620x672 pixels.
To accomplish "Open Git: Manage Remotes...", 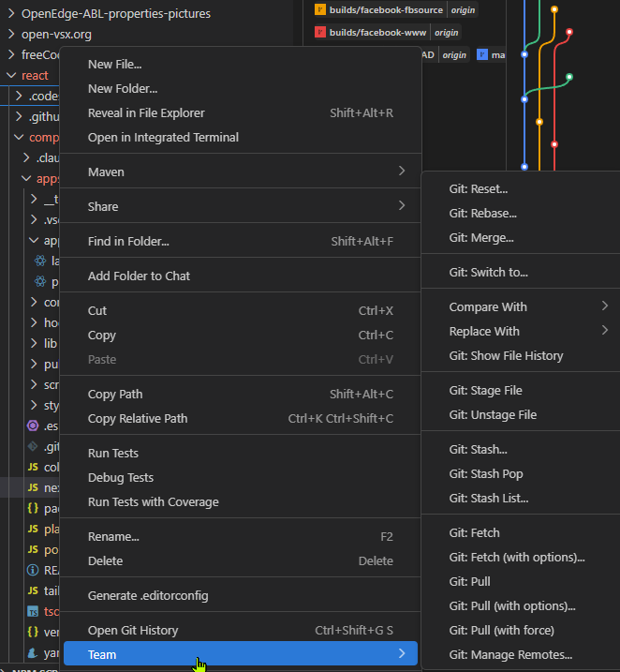I will click(x=523, y=656).
